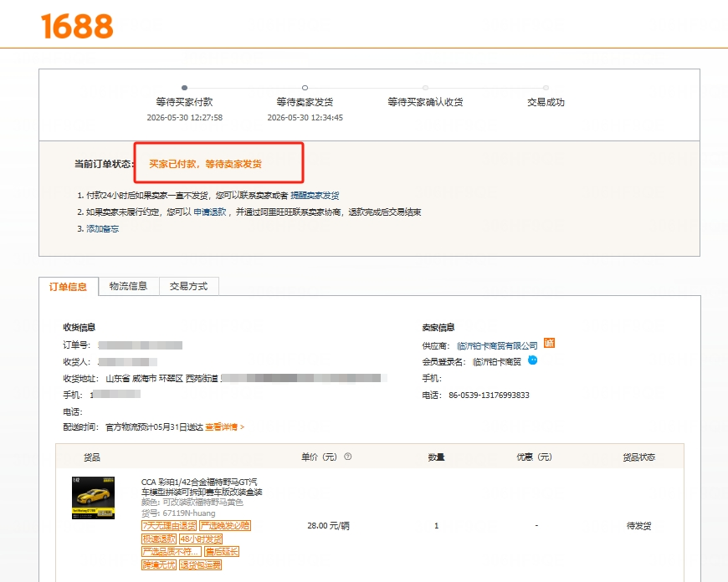Open the blue Wangwang chat icon

click(x=532, y=360)
